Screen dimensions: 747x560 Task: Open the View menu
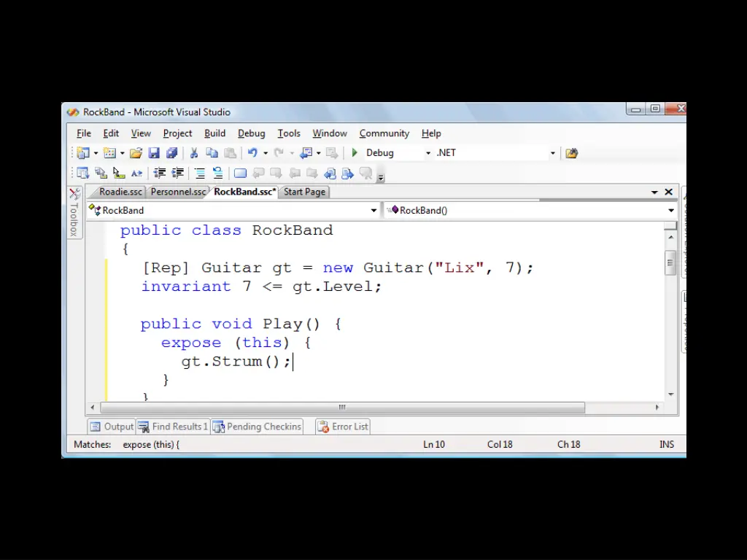click(141, 133)
